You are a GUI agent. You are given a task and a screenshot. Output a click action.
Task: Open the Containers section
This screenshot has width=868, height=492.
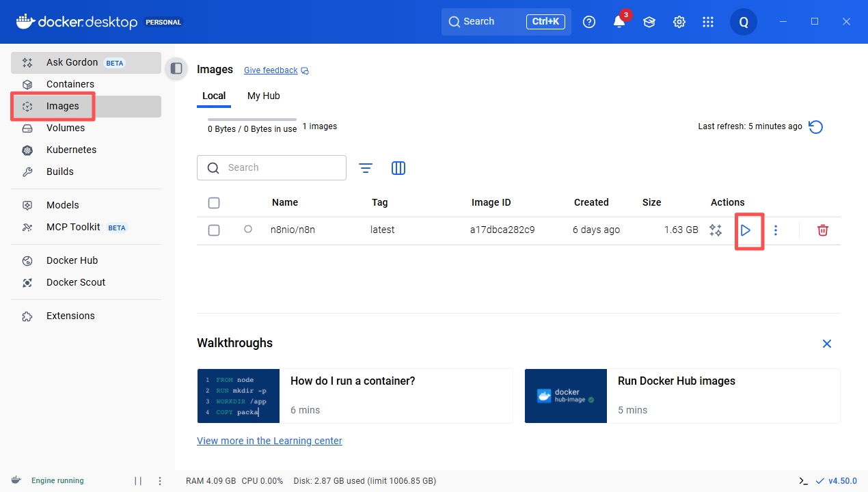pos(86,84)
